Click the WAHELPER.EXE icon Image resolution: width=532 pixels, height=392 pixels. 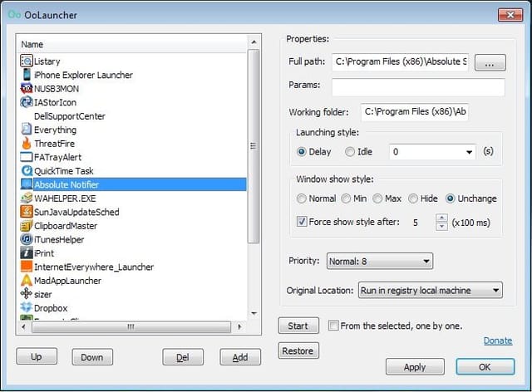pyautogui.click(x=27, y=198)
